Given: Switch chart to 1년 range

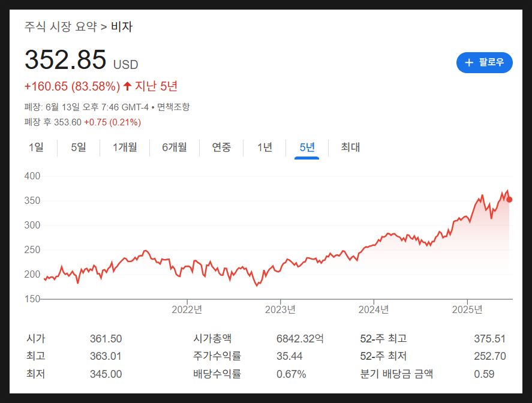Looking at the screenshot, I should coord(265,147).
